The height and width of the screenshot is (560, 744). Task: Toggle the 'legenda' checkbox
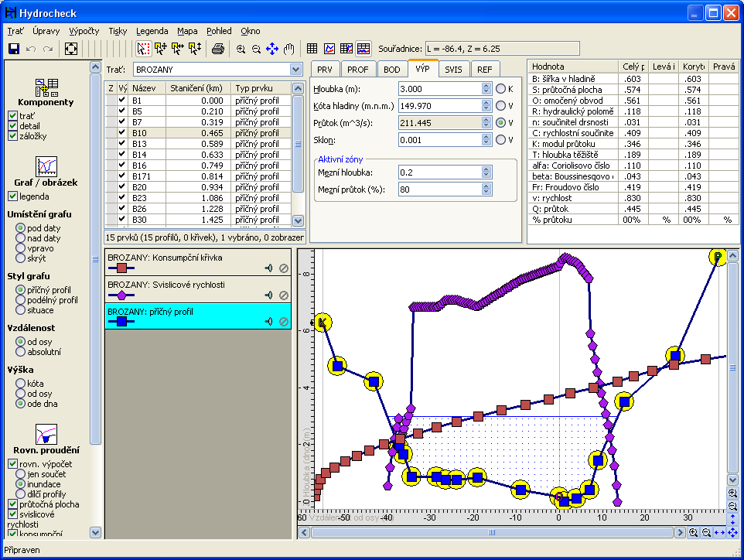[x=12, y=196]
